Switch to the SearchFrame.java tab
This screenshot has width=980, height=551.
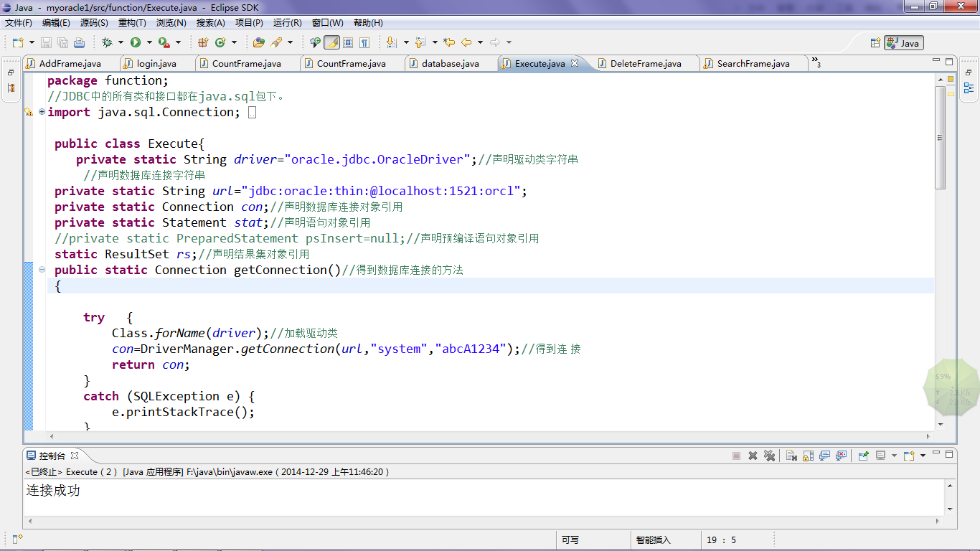pyautogui.click(x=753, y=64)
